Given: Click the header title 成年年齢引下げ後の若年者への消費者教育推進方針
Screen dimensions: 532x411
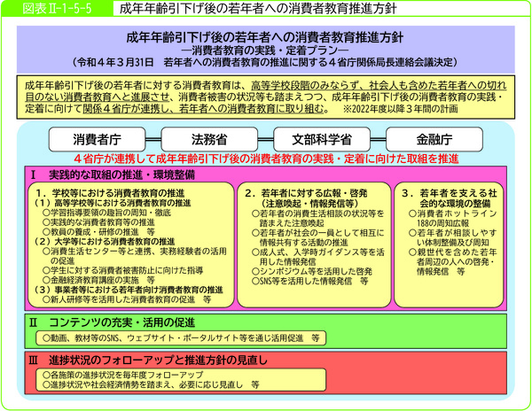Looking at the screenshot, I should (257, 9).
